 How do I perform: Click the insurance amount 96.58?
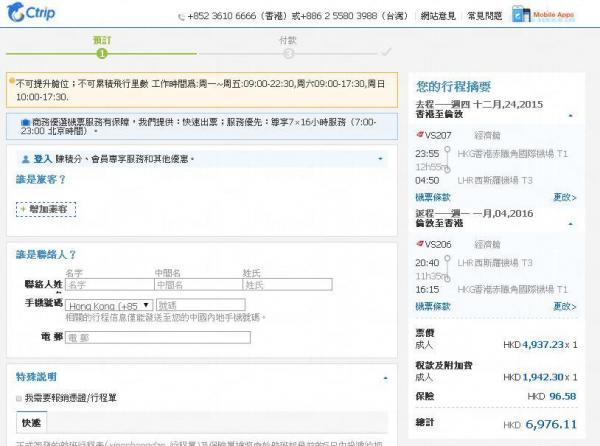562,396
